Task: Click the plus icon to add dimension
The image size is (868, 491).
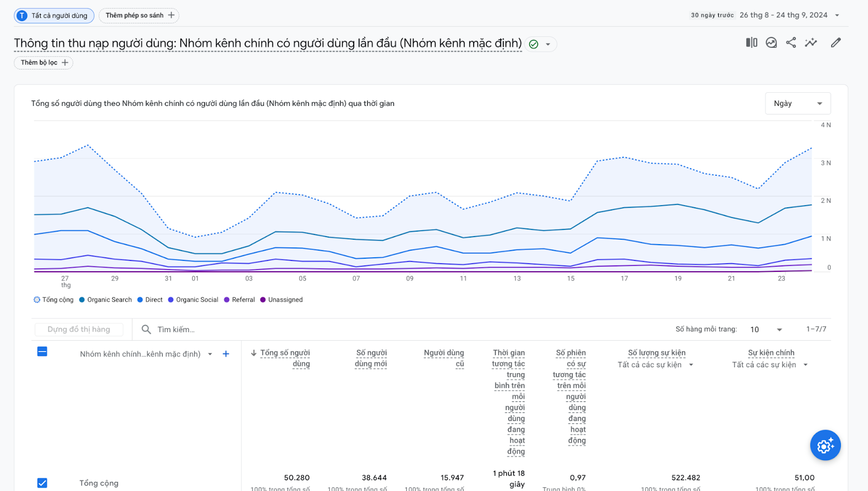Action: [x=226, y=354]
